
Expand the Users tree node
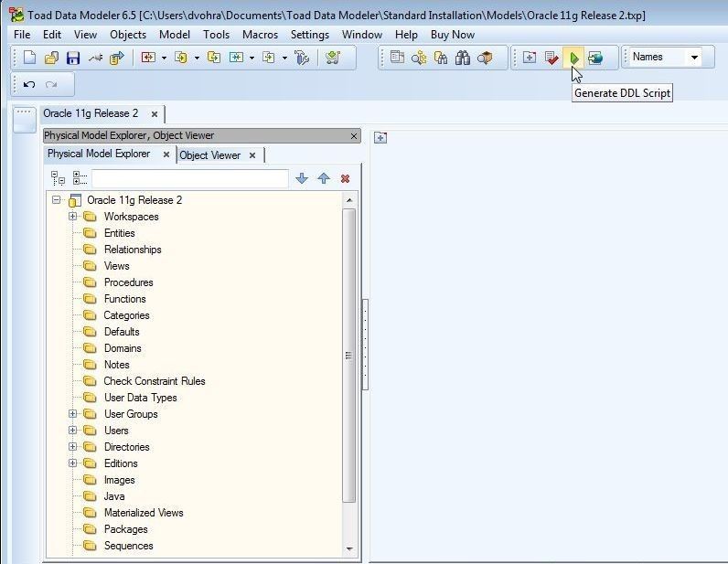point(72,431)
